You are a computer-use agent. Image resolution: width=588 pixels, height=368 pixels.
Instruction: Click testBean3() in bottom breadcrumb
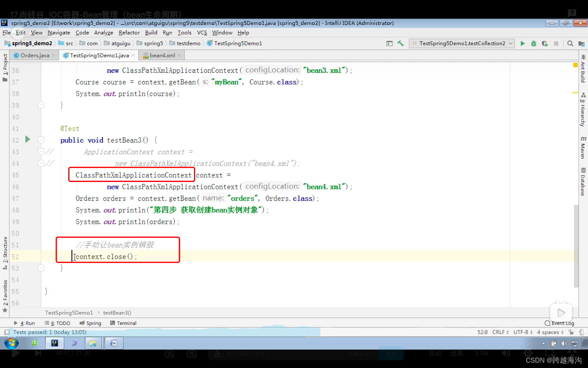117,313
